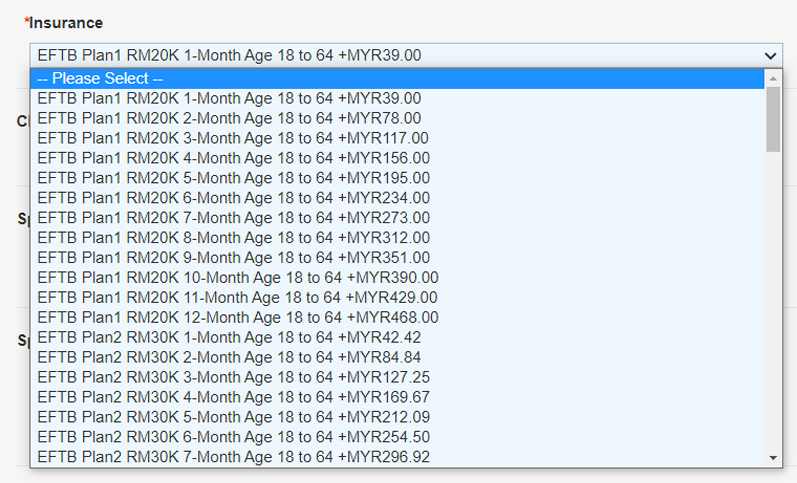Click the dropdown list scrollbar thumb
797x483 pixels.
[x=772, y=119]
